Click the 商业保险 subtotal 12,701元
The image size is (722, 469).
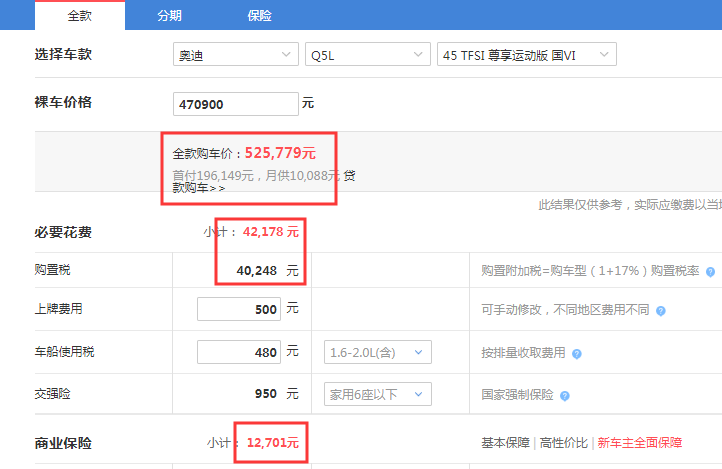(273, 443)
